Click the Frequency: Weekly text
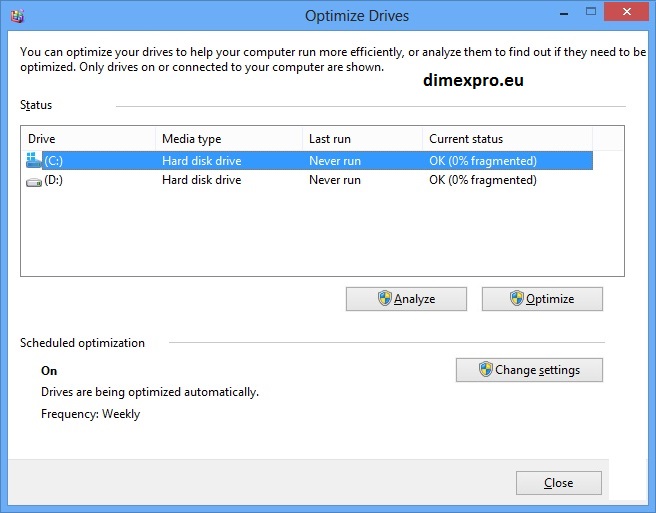656x513 pixels. point(90,414)
